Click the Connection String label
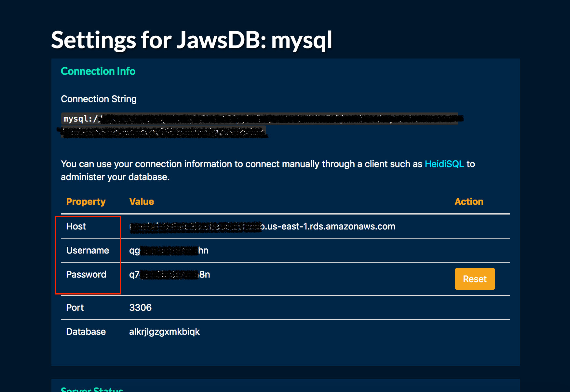Image resolution: width=570 pixels, height=392 pixels. pos(99,99)
